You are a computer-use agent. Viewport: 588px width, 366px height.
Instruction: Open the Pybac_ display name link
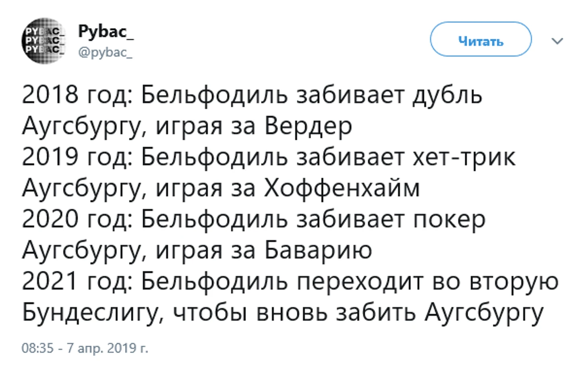click(106, 32)
